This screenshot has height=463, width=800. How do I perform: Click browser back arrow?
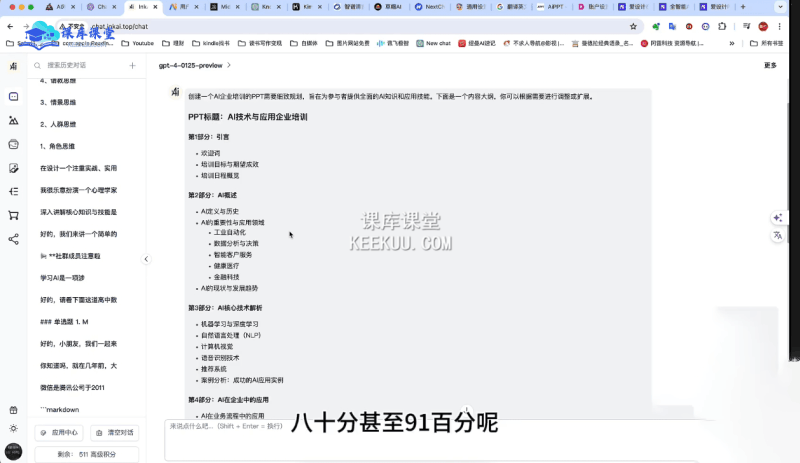click(x=10, y=27)
